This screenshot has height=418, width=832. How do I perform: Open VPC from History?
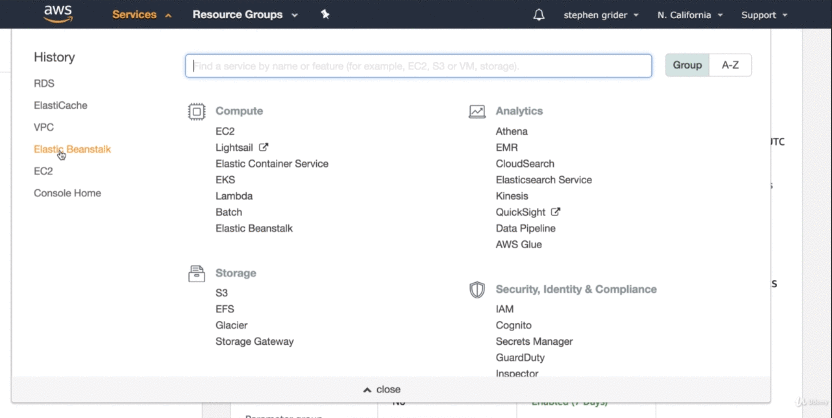click(x=44, y=127)
